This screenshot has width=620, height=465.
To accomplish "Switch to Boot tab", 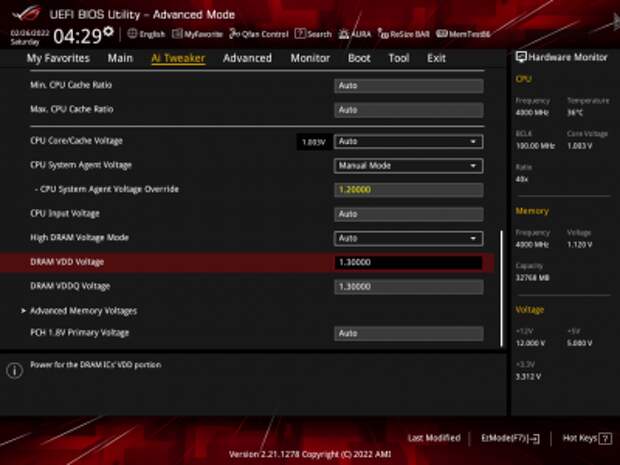I will tap(359, 58).
